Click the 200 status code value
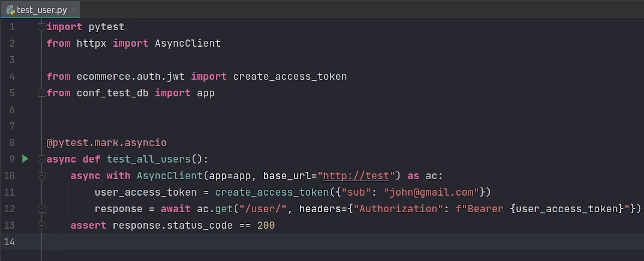644x261 pixels. (x=266, y=225)
